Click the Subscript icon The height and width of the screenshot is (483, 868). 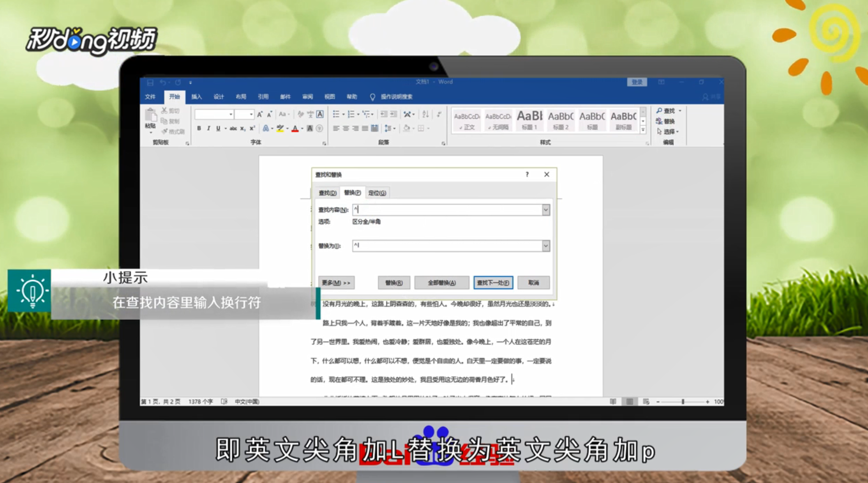pyautogui.click(x=243, y=129)
